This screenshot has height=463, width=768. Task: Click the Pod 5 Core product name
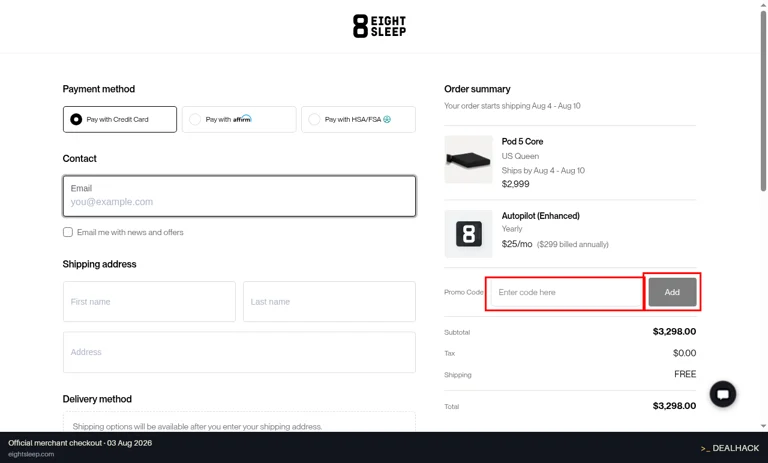tap(522, 141)
